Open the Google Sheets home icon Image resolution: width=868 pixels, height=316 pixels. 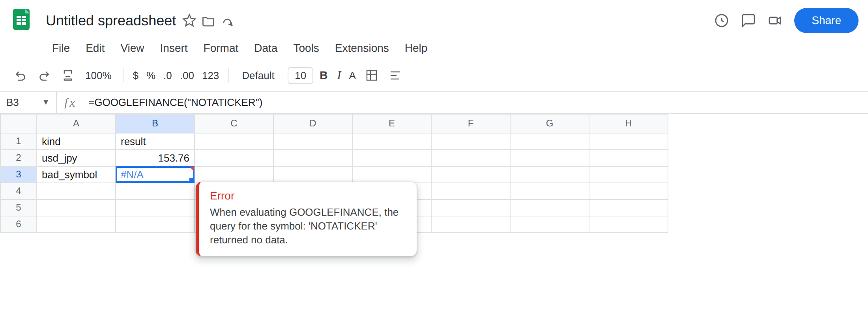(21, 19)
